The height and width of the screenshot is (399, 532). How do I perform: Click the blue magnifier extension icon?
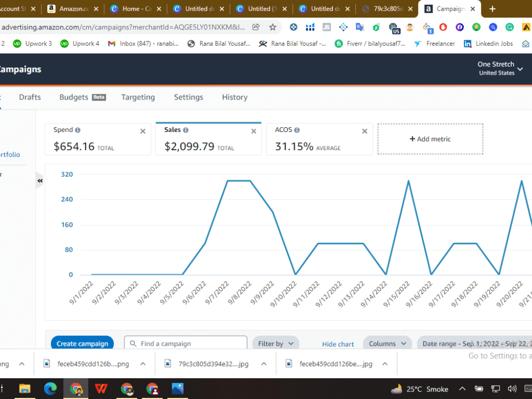point(493,27)
